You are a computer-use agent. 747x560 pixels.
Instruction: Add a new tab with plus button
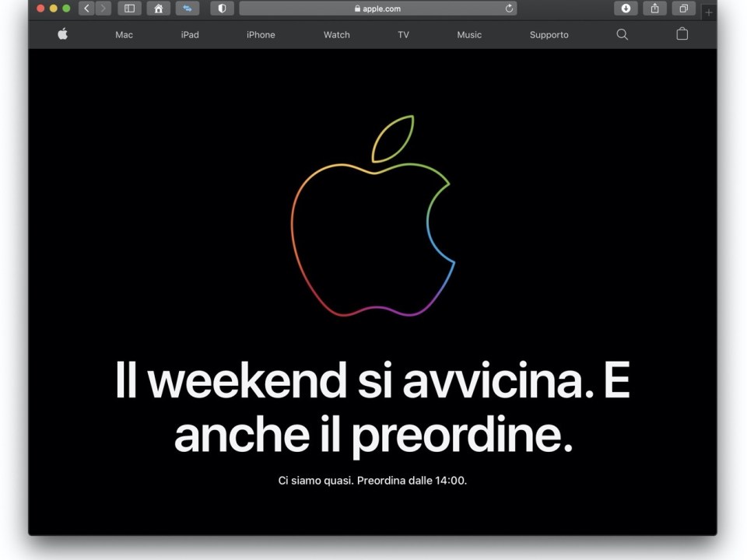[x=709, y=12]
